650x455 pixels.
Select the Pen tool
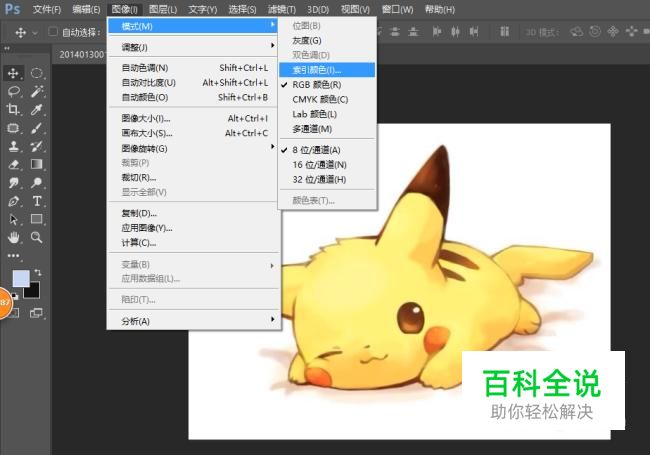tap(13, 201)
